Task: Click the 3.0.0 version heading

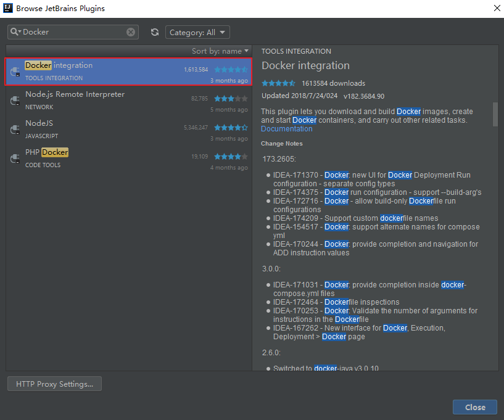Action: click(271, 269)
